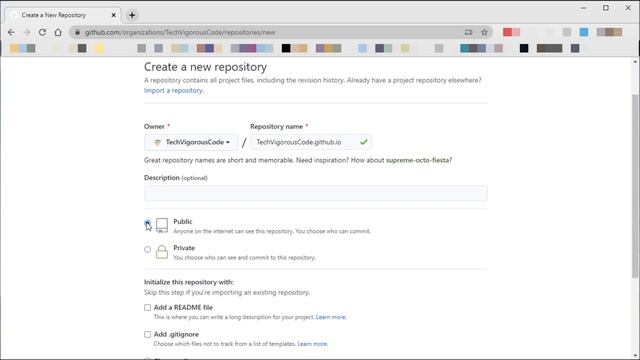Minimize the browser window

click(x=583, y=8)
